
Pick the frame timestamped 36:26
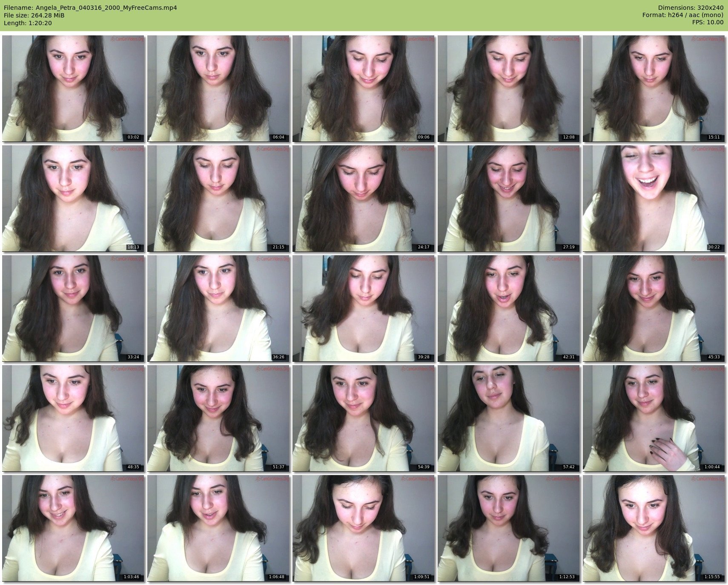tap(218, 308)
